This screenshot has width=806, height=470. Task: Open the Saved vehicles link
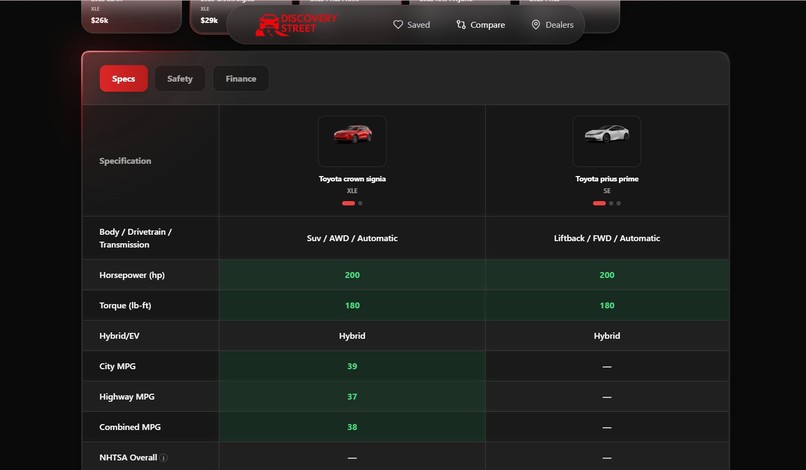click(x=411, y=25)
